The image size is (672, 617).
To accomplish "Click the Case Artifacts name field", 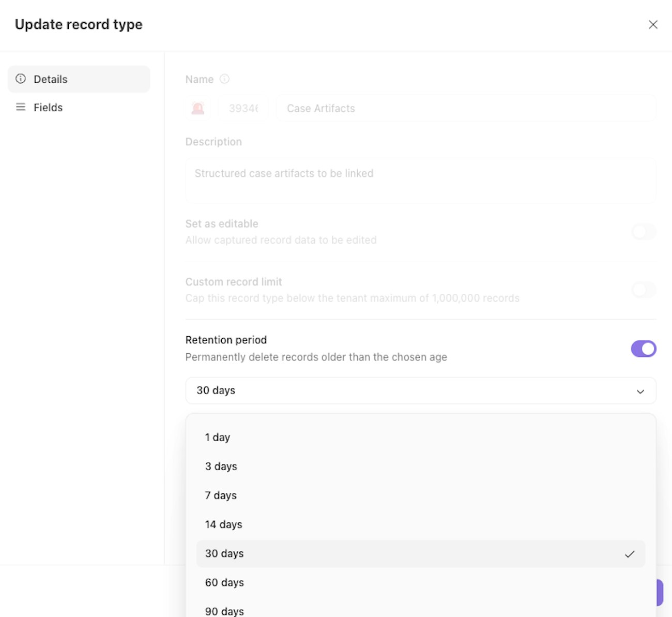I will pyautogui.click(x=465, y=108).
